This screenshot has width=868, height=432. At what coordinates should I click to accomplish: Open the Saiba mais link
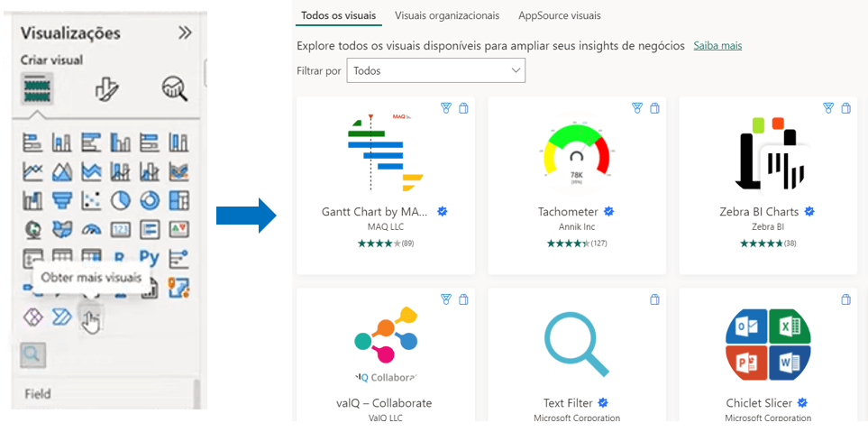click(x=717, y=45)
